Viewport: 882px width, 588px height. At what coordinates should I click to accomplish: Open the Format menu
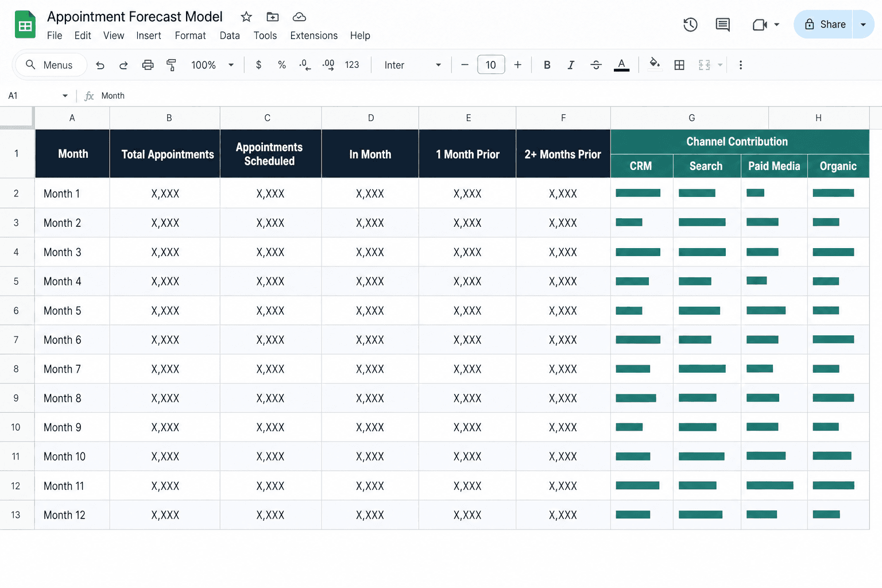(190, 36)
